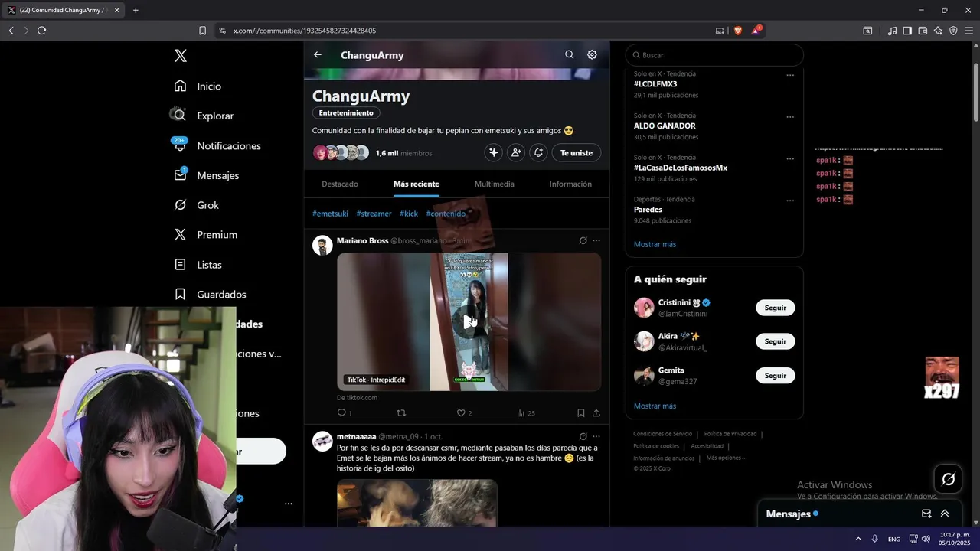Focus the Buscar search field

[714, 55]
